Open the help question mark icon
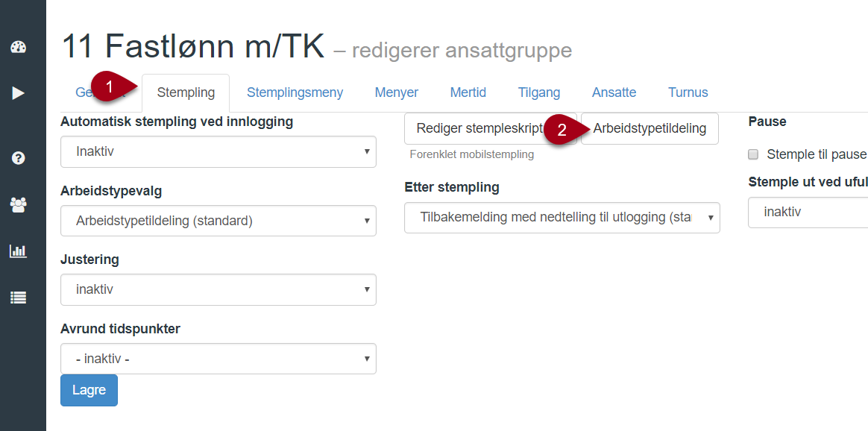Screen dimensions: 868x431 (x=19, y=158)
